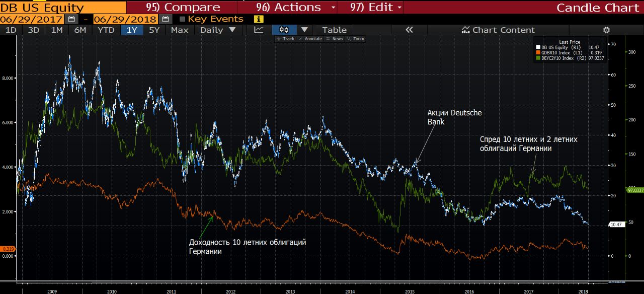This screenshot has width=644, height=294.
Task: Select the 1D time range
Action: pos(11,30)
